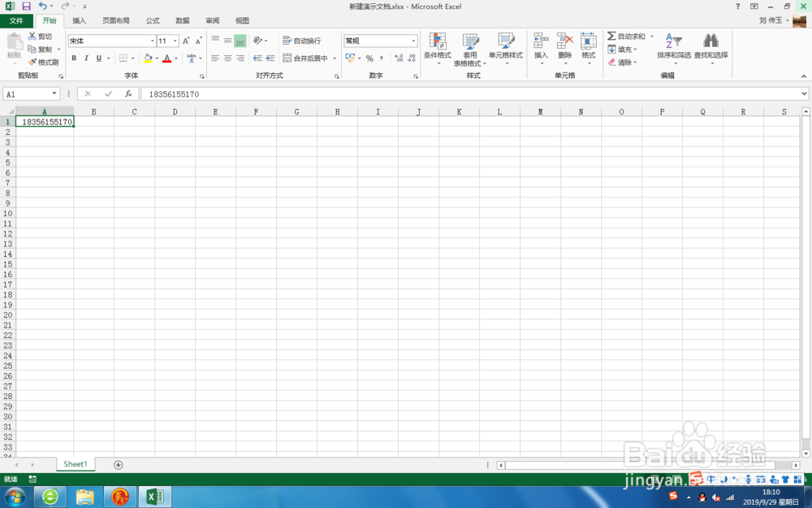Apply Percent number style

pos(369,58)
